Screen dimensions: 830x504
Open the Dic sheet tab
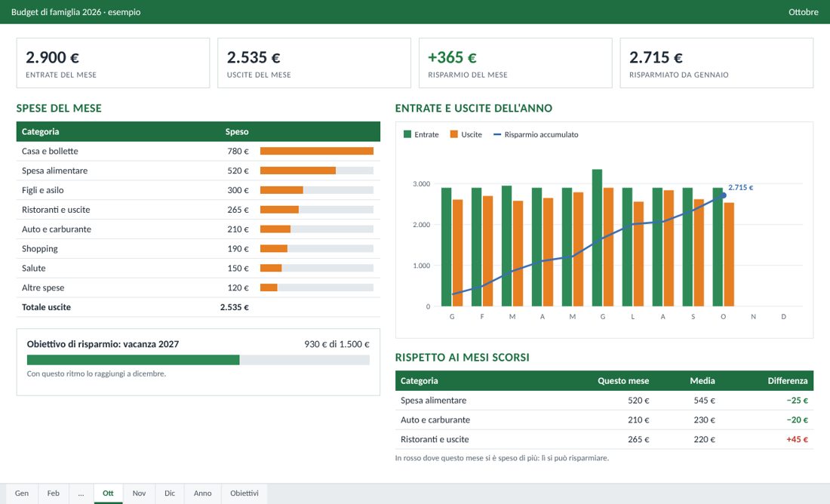pyautogui.click(x=169, y=493)
